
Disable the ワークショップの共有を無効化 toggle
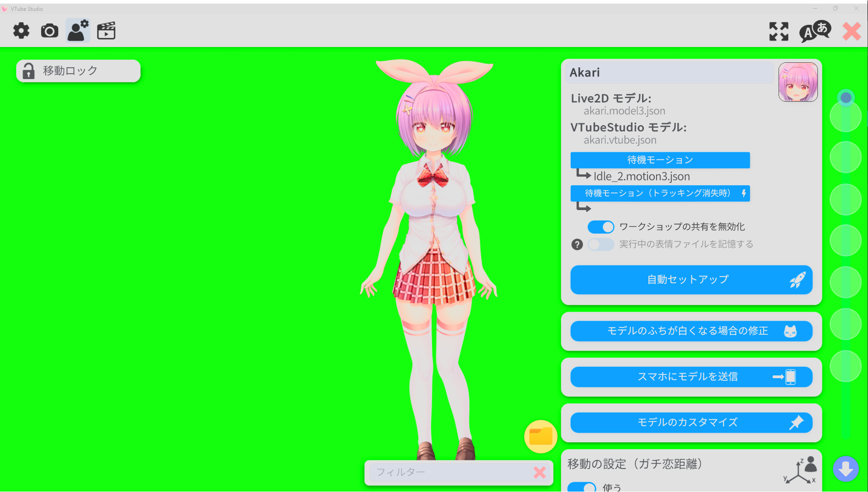601,227
